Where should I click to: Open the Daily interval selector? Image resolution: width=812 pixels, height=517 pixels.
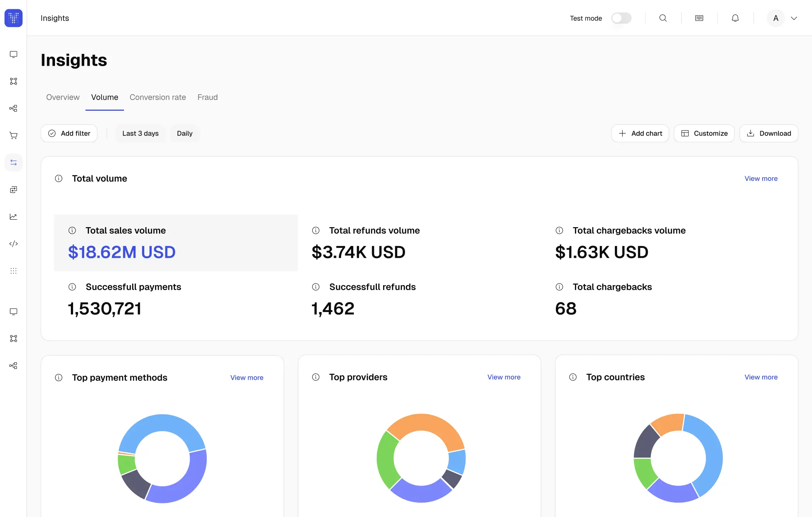click(x=185, y=133)
